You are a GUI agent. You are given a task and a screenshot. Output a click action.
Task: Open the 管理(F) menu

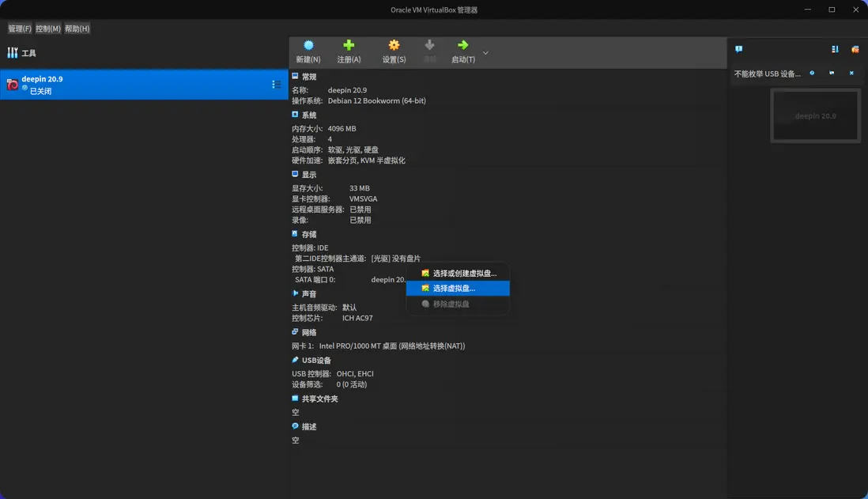20,28
